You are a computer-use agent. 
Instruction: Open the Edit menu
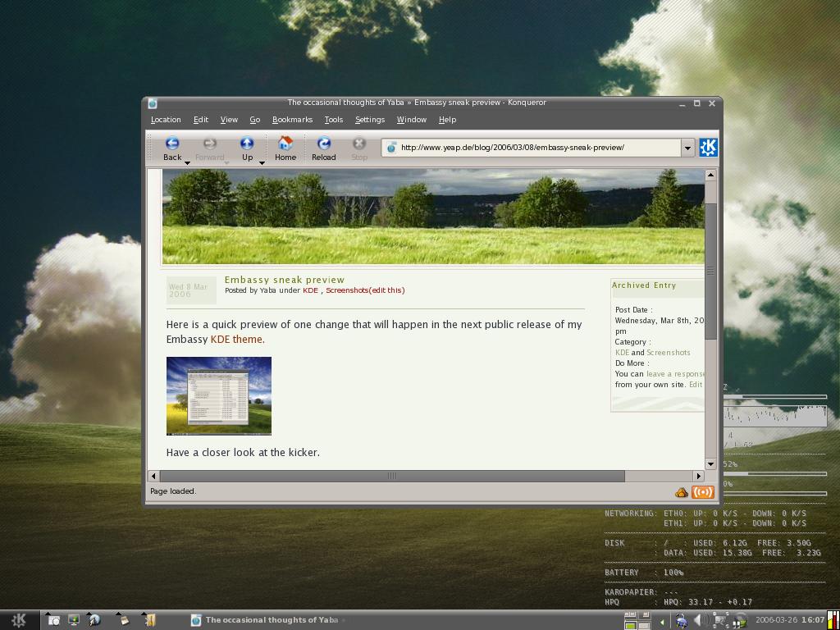pyautogui.click(x=201, y=120)
